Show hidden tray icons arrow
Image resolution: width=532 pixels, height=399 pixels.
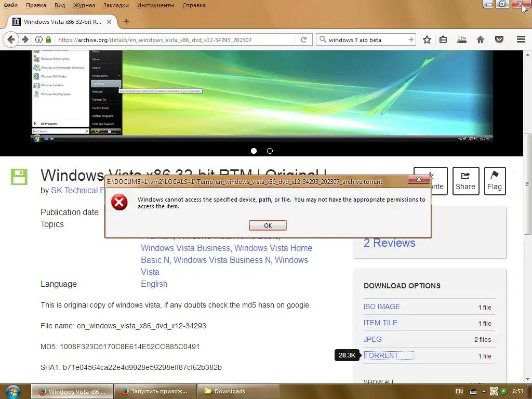click(x=484, y=392)
